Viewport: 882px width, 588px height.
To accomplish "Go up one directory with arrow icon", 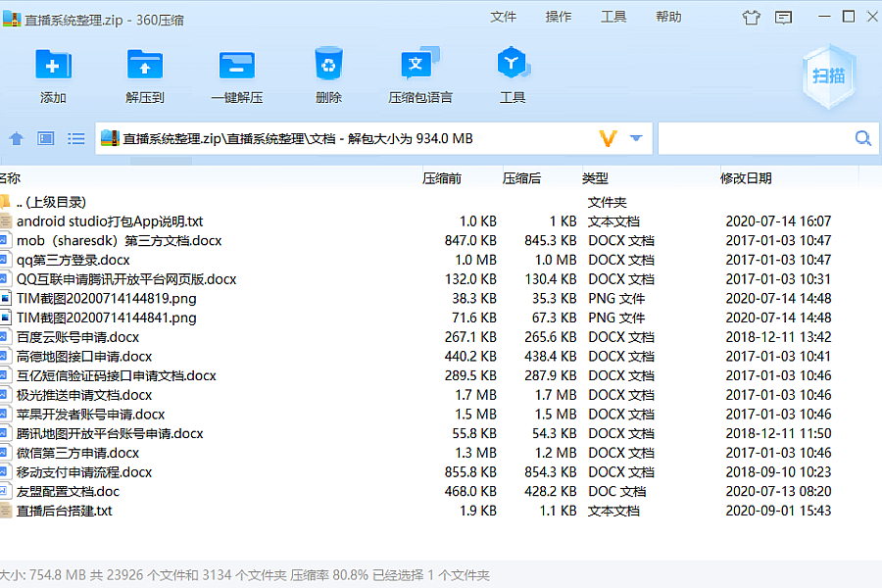I will (17, 138).
